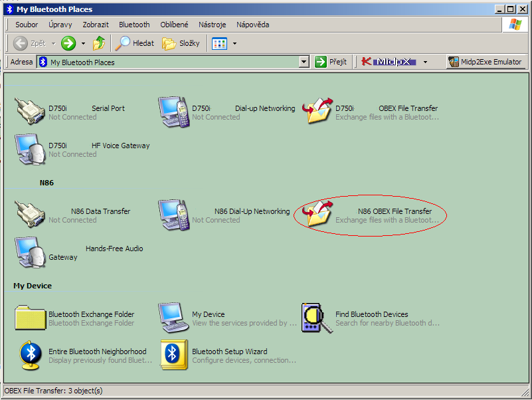This screenshot has height=400, width=532.
Task: Click the Adresa label
Action: point(21,62)
